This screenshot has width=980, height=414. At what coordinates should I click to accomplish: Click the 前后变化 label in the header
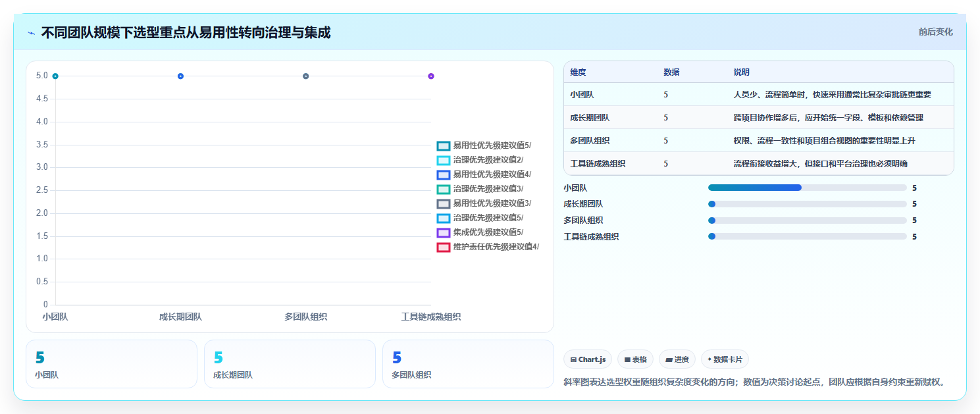coord(935,32)
